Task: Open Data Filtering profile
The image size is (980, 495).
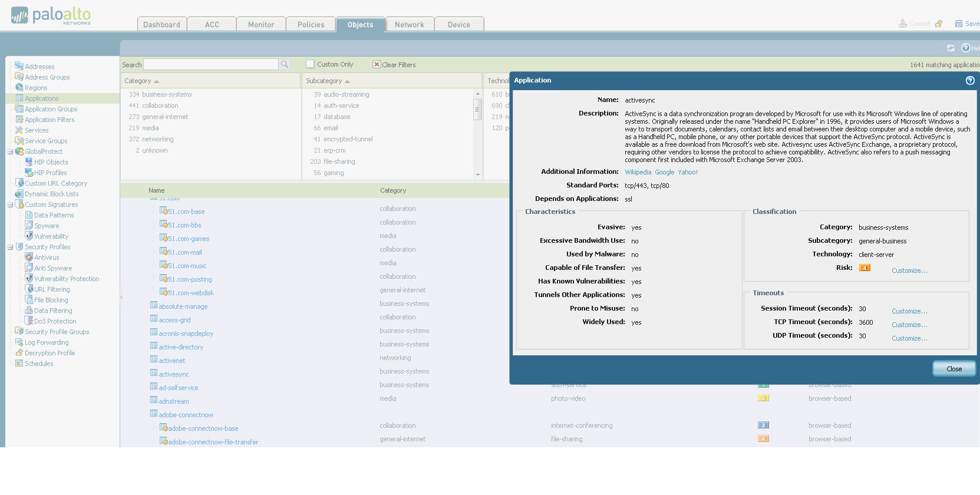Action: [x=53, y=311]
